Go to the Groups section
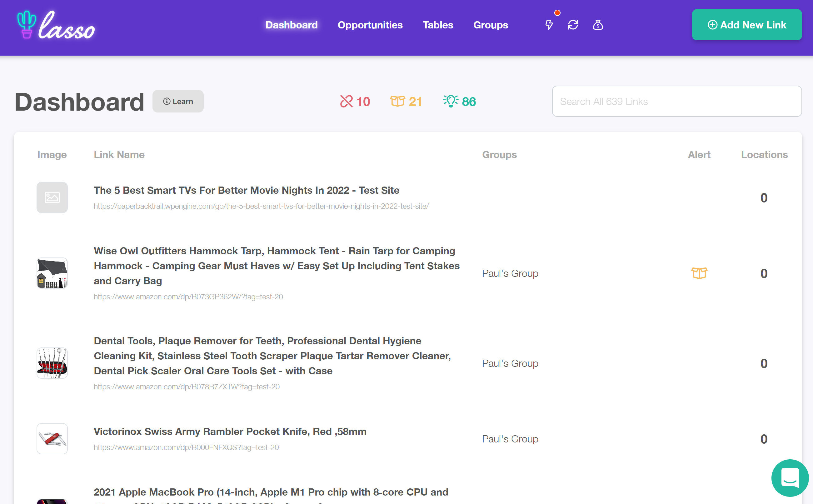This screenshot has width=813, height=504. click(x=490, y=25)
